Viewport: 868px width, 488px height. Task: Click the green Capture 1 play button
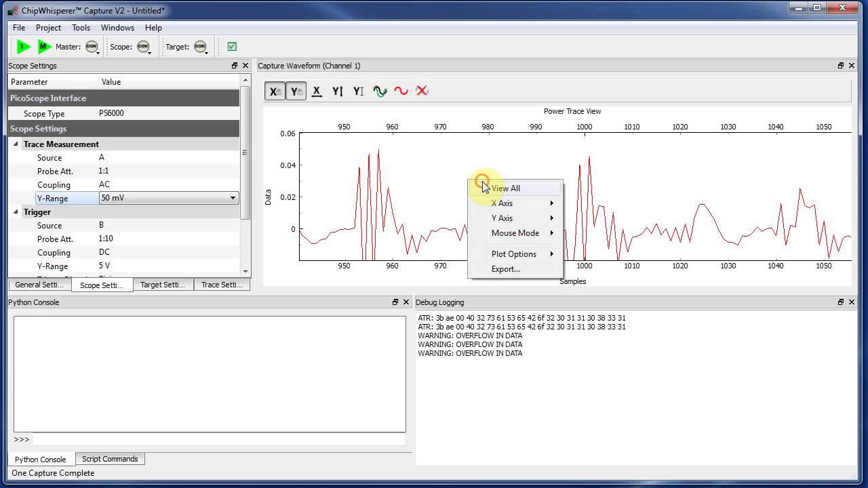coord(24,47)
